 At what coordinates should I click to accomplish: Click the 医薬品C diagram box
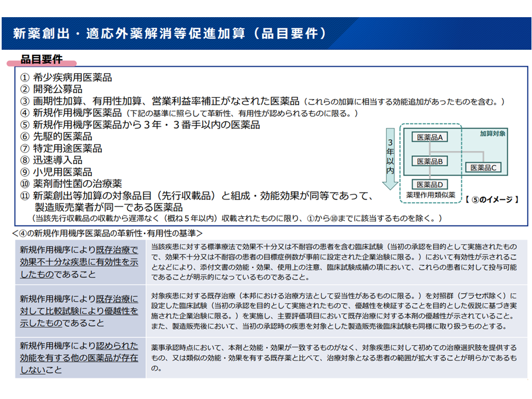coord(485,167)
